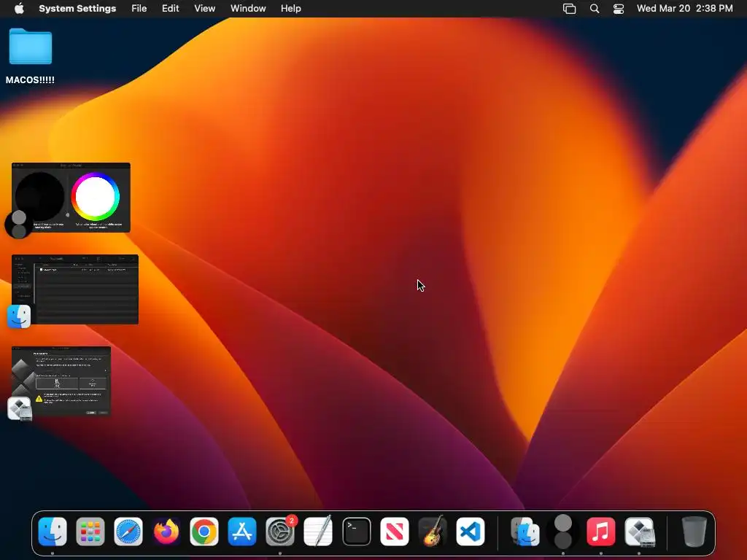Open Terminal in the Dock

click(x=356, y=532)
